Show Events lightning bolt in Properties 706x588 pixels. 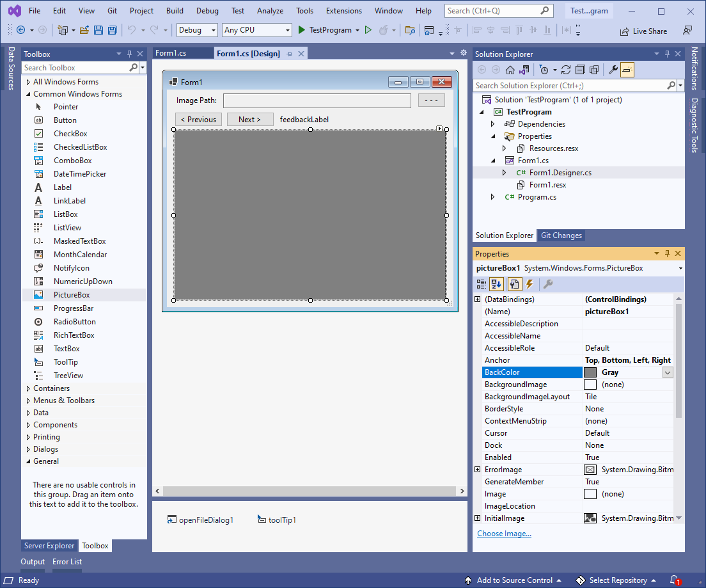(x=529, y=284)
